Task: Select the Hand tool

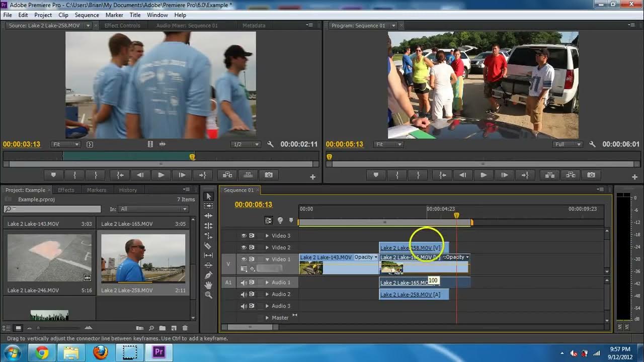Action: click(209, 285)
